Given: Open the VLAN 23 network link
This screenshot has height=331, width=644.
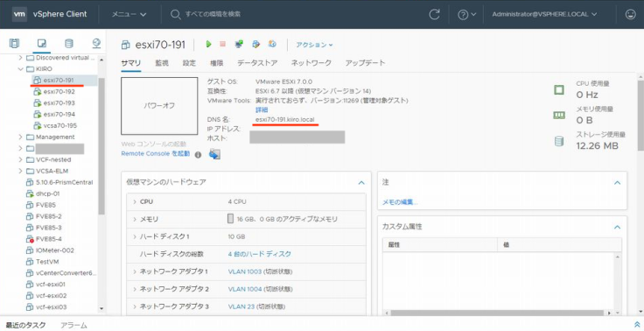Looking at the screenshot, I should click(x=241, y=306).
